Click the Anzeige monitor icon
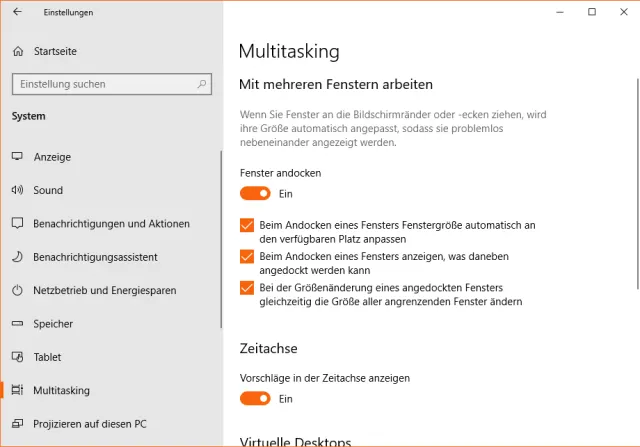Image resolution: width=640 pixels, height=447 pixels. pyautogui.click(x=17, y=157)
